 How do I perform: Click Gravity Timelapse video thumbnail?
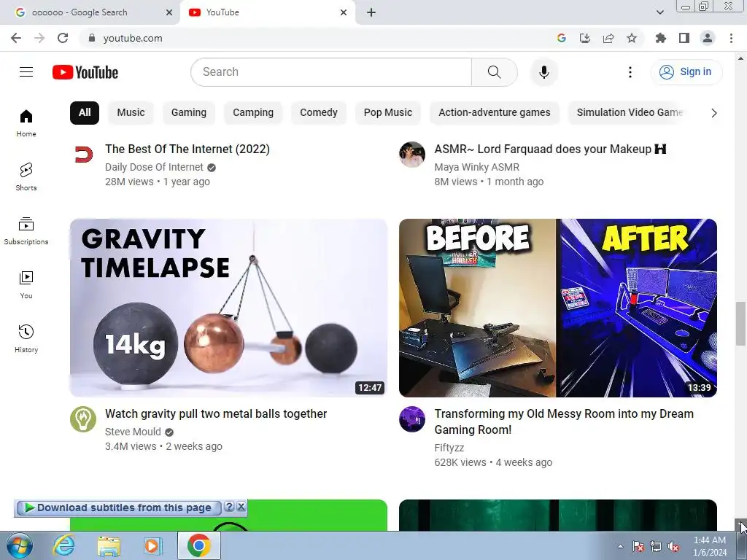228,308
